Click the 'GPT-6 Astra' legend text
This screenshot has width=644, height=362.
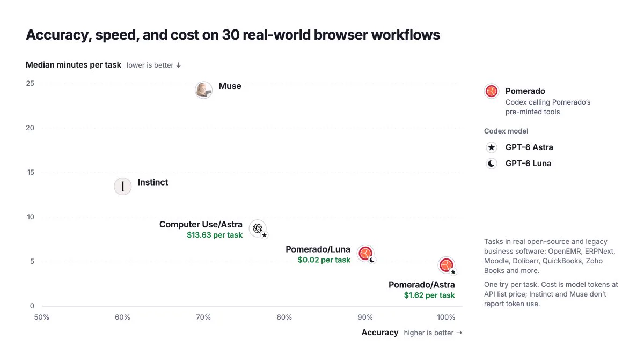click(x=529, y=147)
